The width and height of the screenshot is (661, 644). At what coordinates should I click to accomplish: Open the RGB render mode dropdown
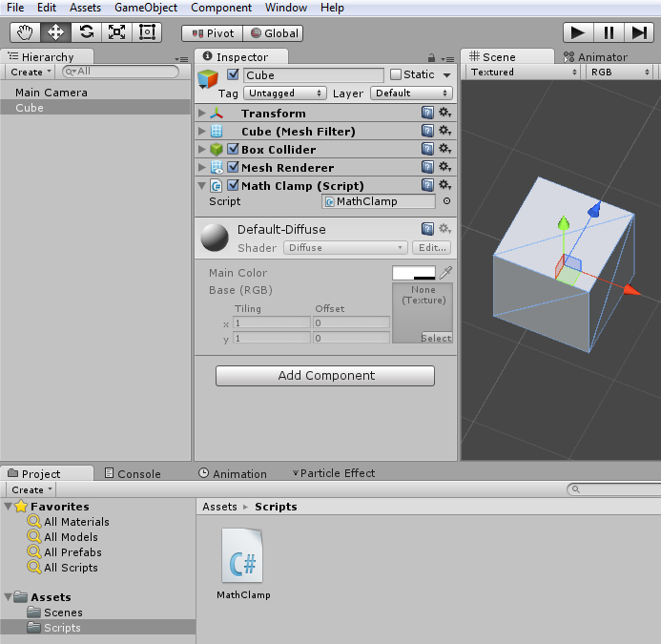[x=620, y=73]
